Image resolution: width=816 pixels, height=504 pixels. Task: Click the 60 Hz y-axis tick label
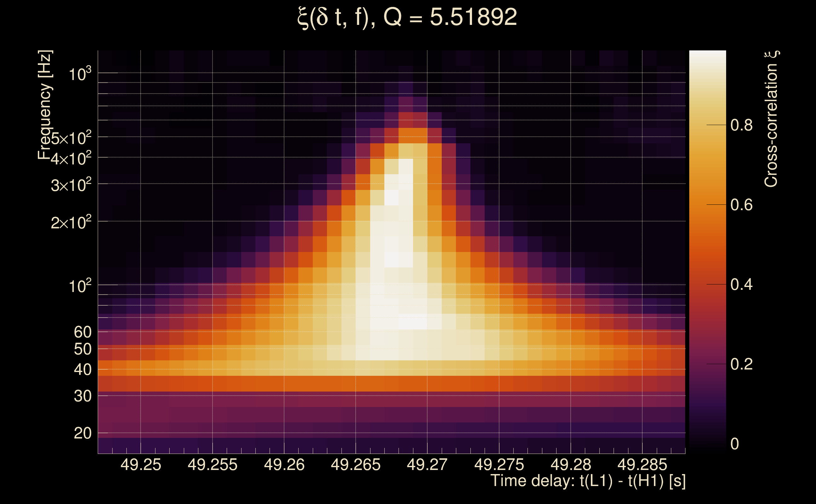click(83, 332)
